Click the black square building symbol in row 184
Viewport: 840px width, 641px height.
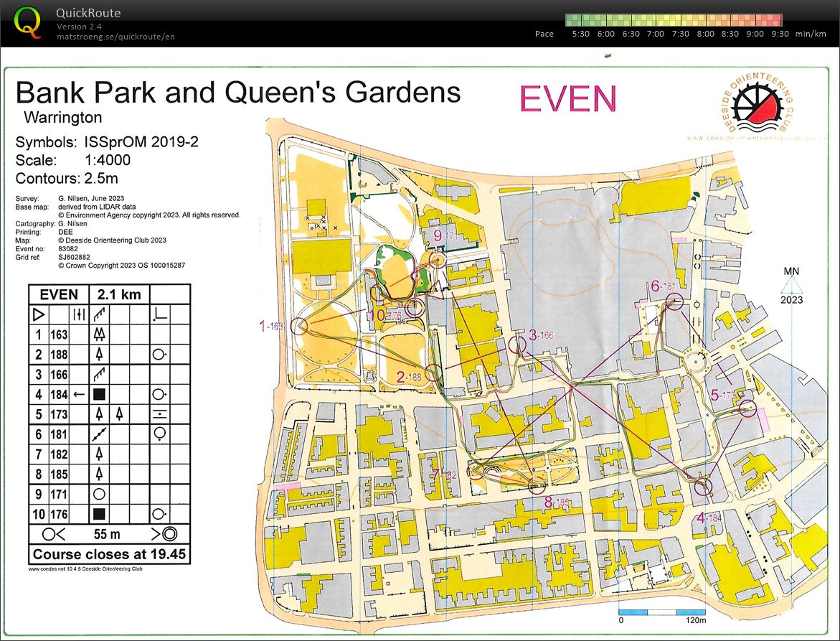point(99,395)
